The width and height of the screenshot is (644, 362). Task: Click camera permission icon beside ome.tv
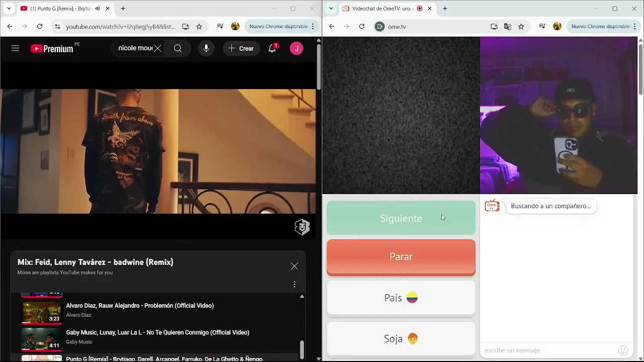(x=380, y=27)
